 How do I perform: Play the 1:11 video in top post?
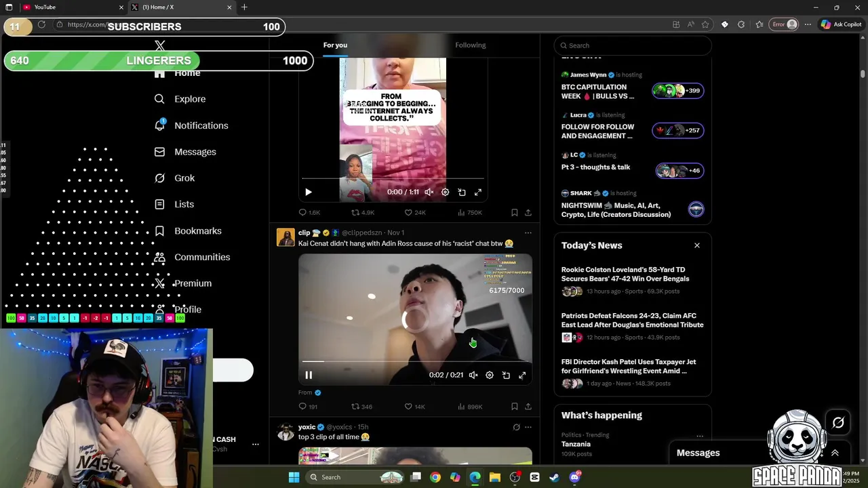click(x=309, y=192)
